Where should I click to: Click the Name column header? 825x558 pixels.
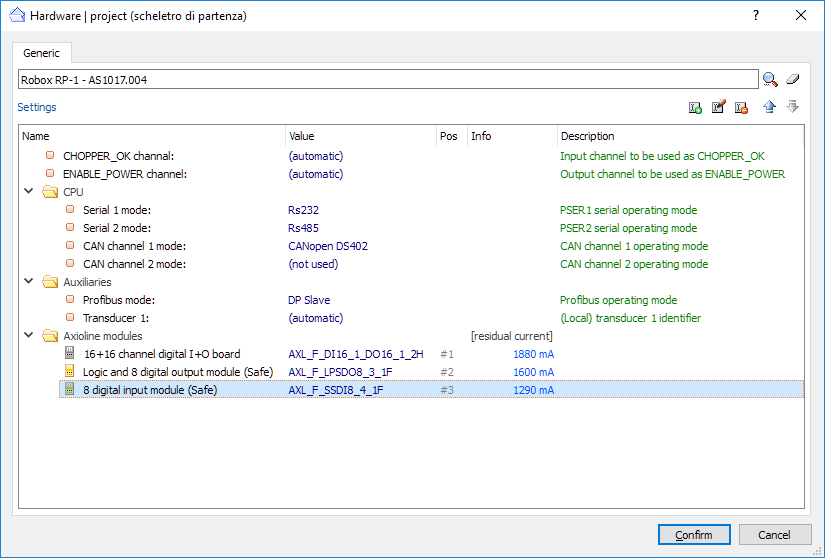click(x=152, y=136)
